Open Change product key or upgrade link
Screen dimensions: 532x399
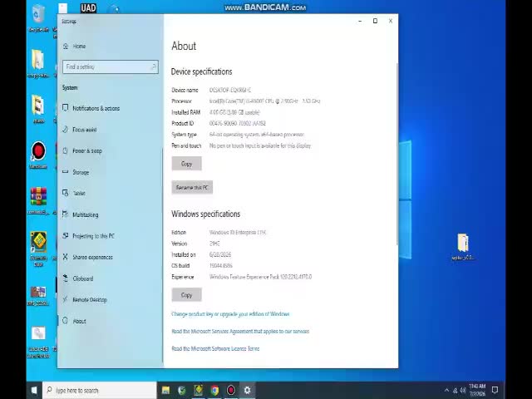click(230, 314)
